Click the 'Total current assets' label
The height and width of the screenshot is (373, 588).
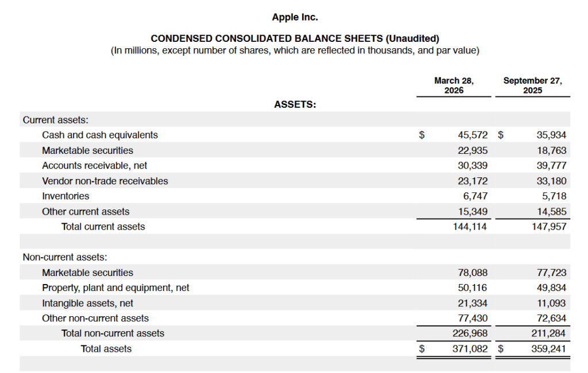click(x=103, y=227)
